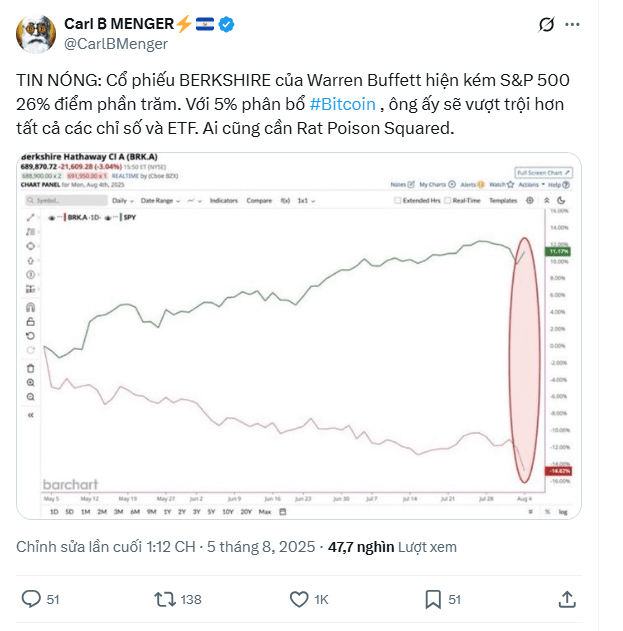Expand the 1x1 layout dropdown

pyautogui.click(x=306, y=200)
